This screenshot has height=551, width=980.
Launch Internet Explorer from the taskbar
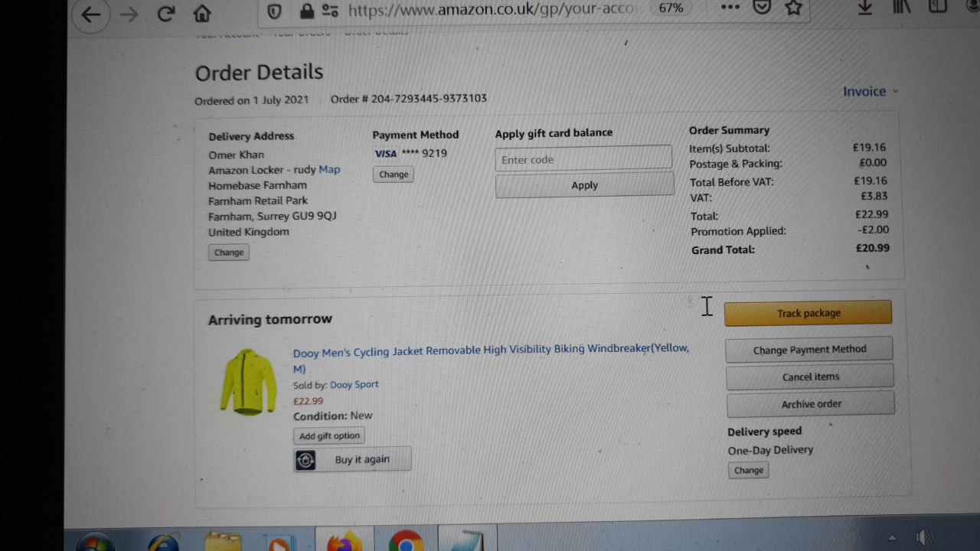163,541
